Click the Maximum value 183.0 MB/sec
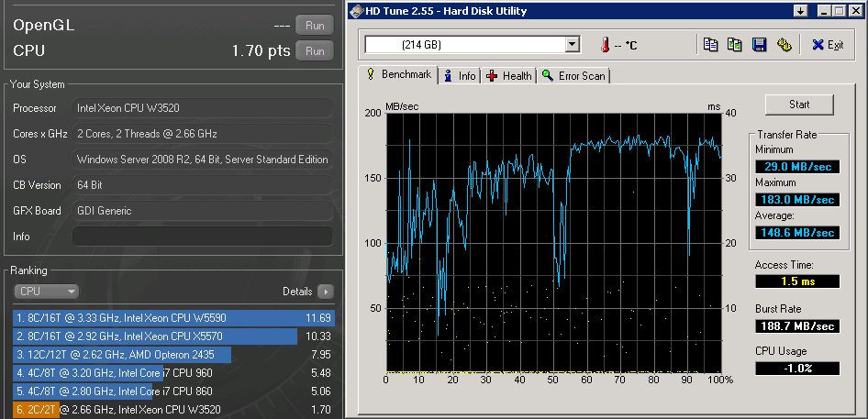 point(797,199)
